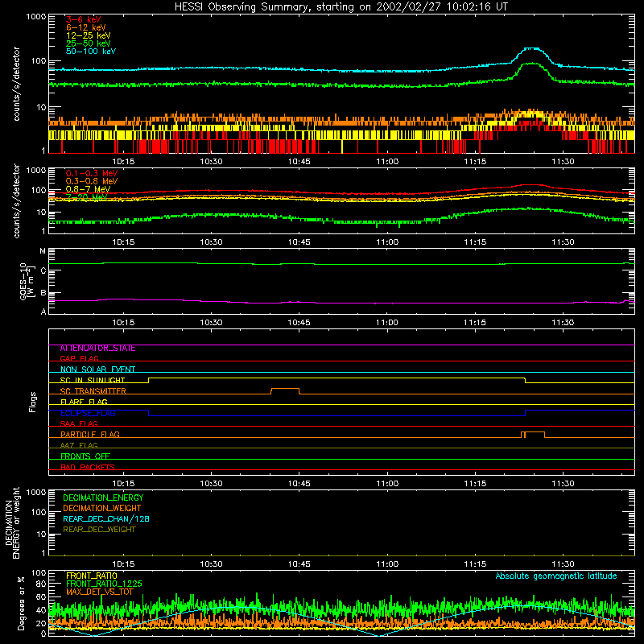Viewport: 644px width, 644px height.
Task: Click the NON_SOLAR_EVENT flag label
Action: pyautogui.click(x=97, y=369)
